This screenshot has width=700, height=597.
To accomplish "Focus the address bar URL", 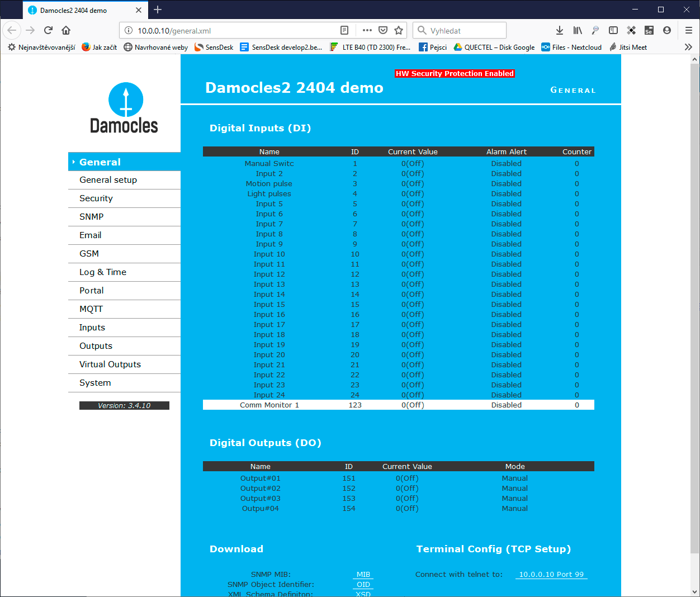I will coord(235,31).
